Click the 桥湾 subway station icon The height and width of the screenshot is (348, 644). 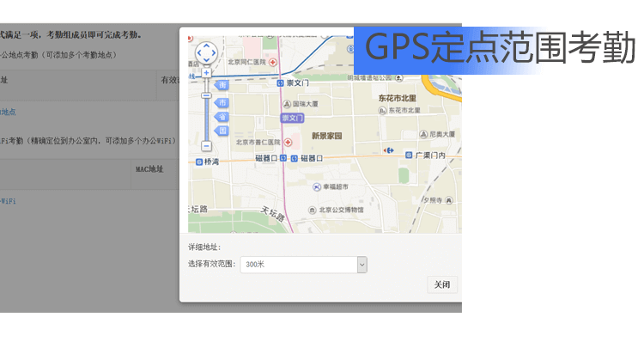click(199, 162)
